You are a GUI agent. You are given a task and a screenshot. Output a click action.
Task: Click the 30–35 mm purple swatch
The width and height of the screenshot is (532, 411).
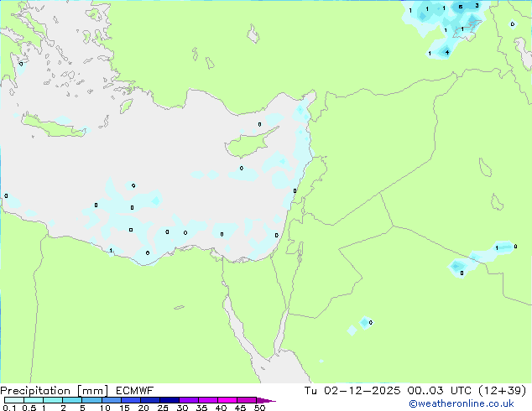point(188,400)
